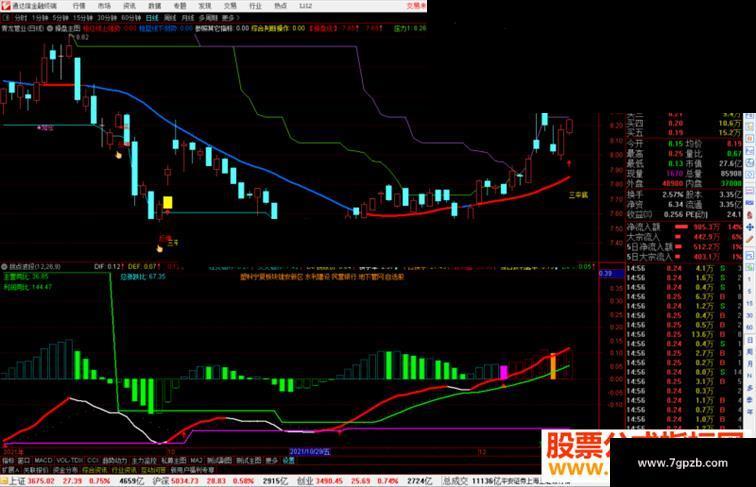
Task: Open the 综合资讯 tab
Action: (x=95, y=470)
